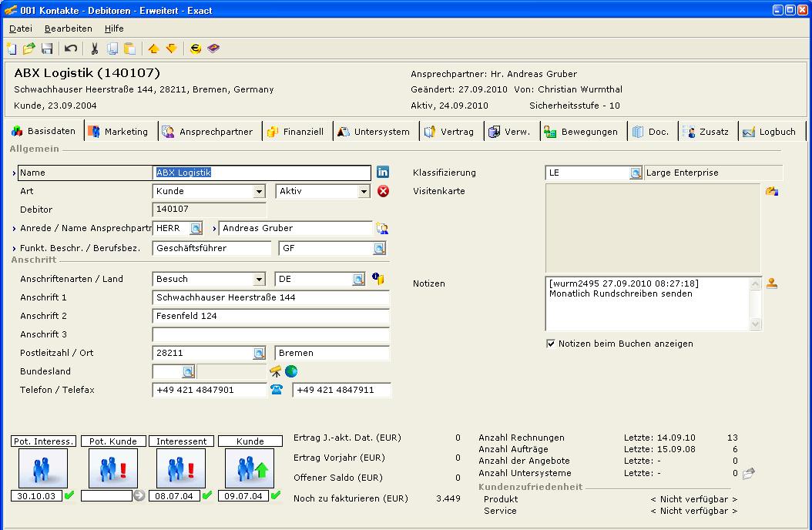
Task: Click the Euro coin toolbar icon
Action: [196, 49]
